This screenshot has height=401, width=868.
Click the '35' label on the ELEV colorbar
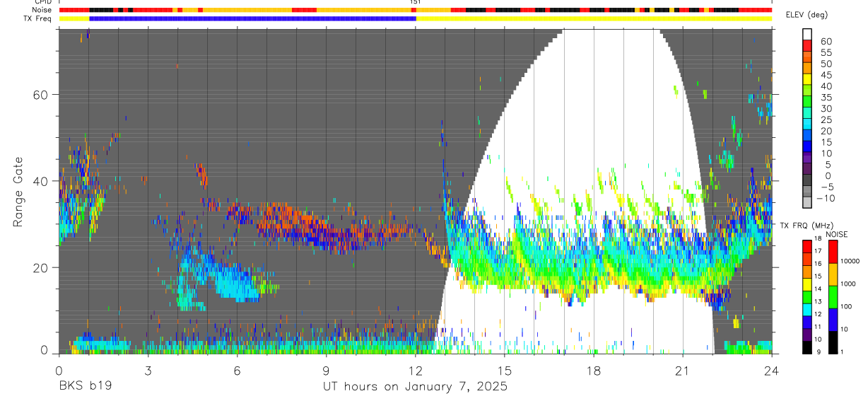click(826, 97)
